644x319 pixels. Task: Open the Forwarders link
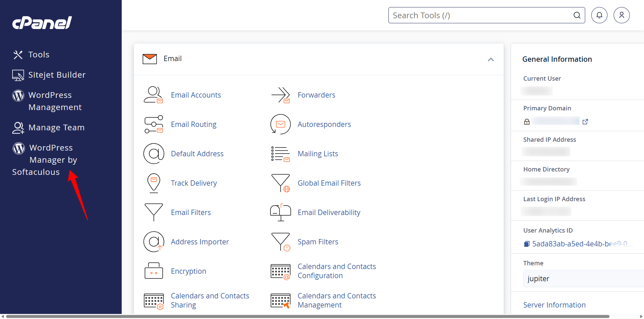pos(316,95)
